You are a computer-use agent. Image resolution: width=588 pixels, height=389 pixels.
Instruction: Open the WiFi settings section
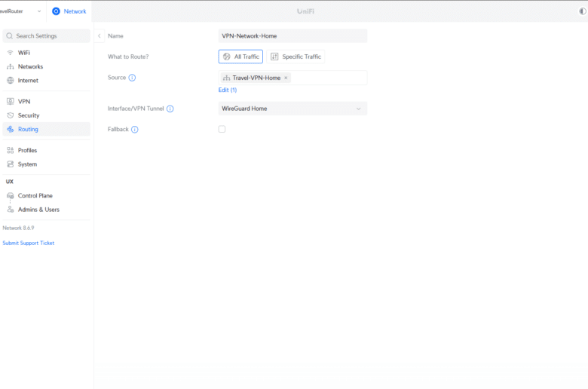[46, 53]
